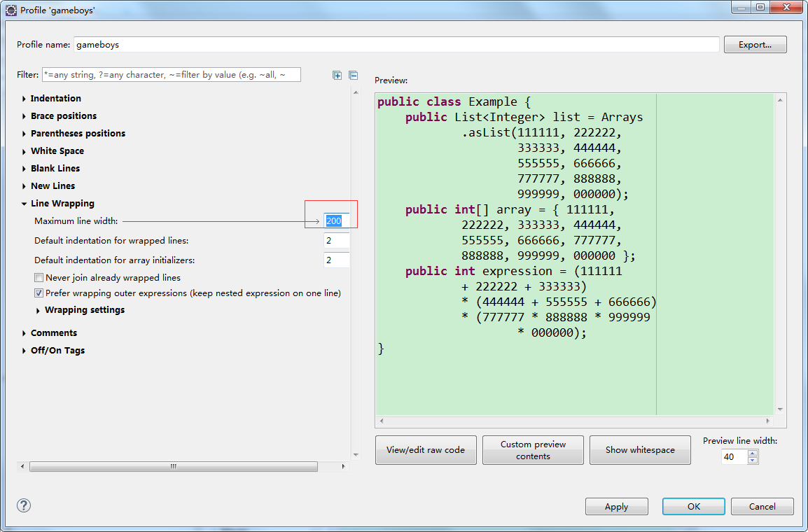The width and height of the screenshot is (808, 532).
Task: Expand the Indentation section
Action: 24,99
